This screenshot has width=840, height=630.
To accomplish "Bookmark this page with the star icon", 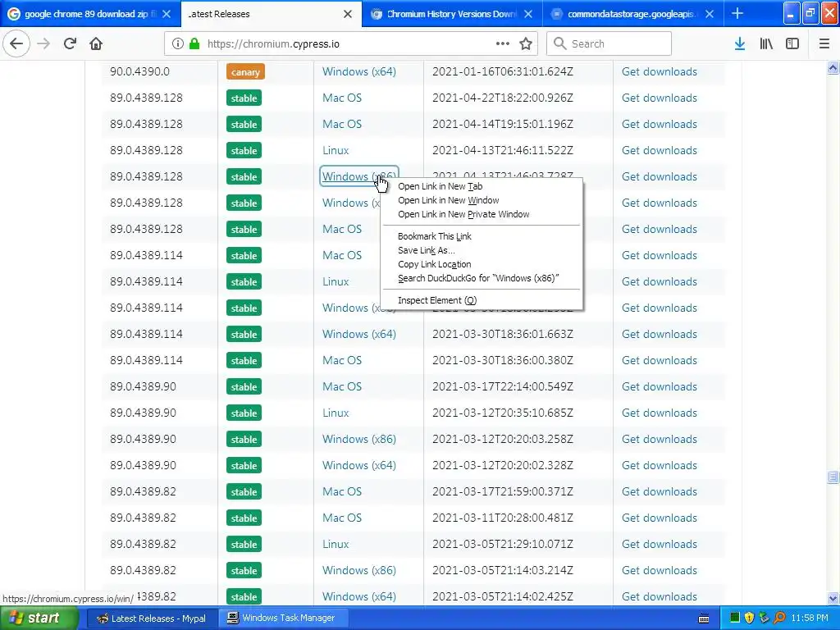I will pos(526,43).
